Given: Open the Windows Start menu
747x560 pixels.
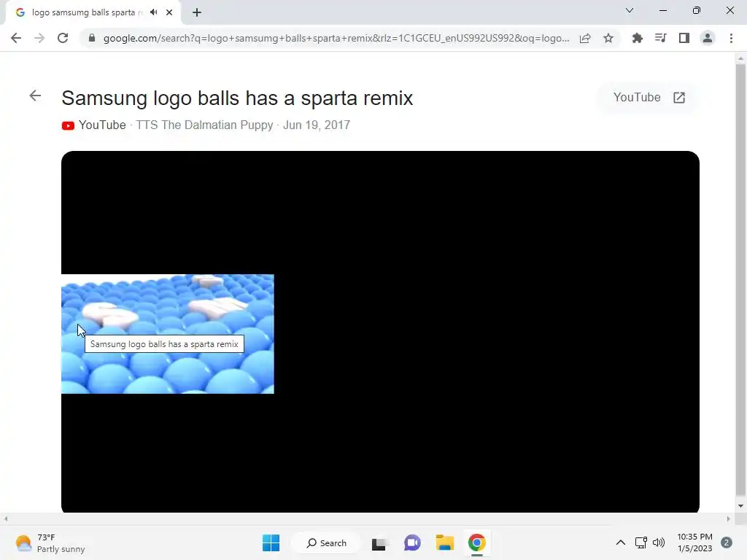Looking at the screenshot, I should 271,542.
